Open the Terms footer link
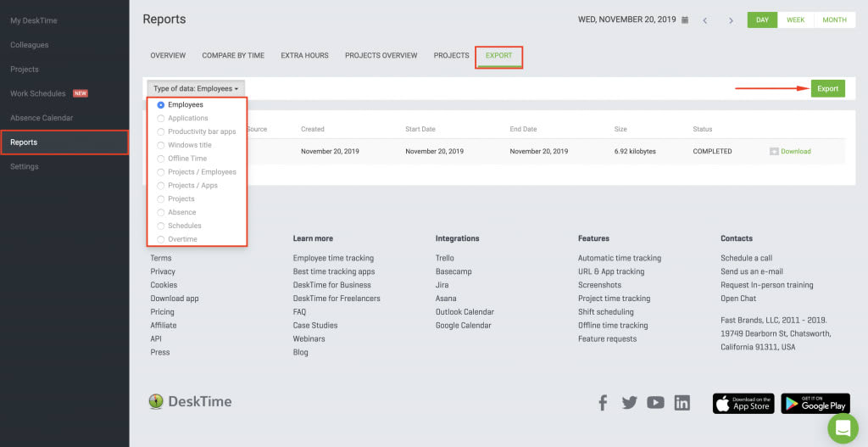 pyautogui.click(x=161, y=258)
